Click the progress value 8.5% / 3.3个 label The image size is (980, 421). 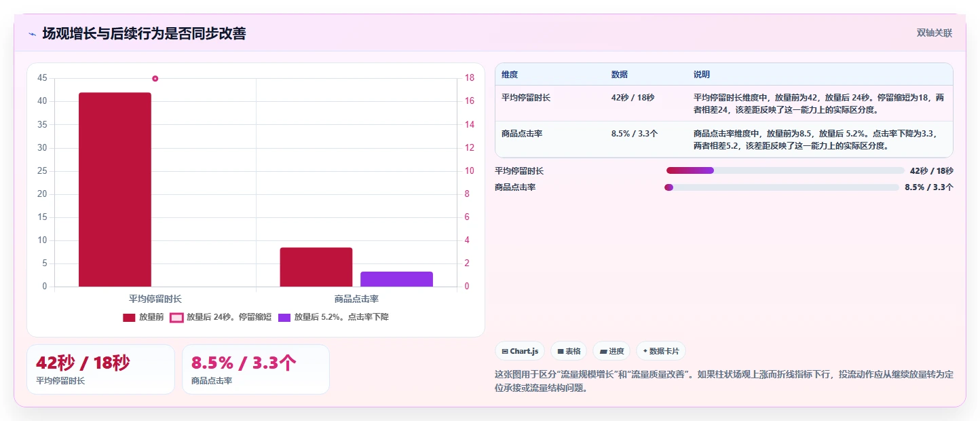pyautogui.click(x=928, y=187)
